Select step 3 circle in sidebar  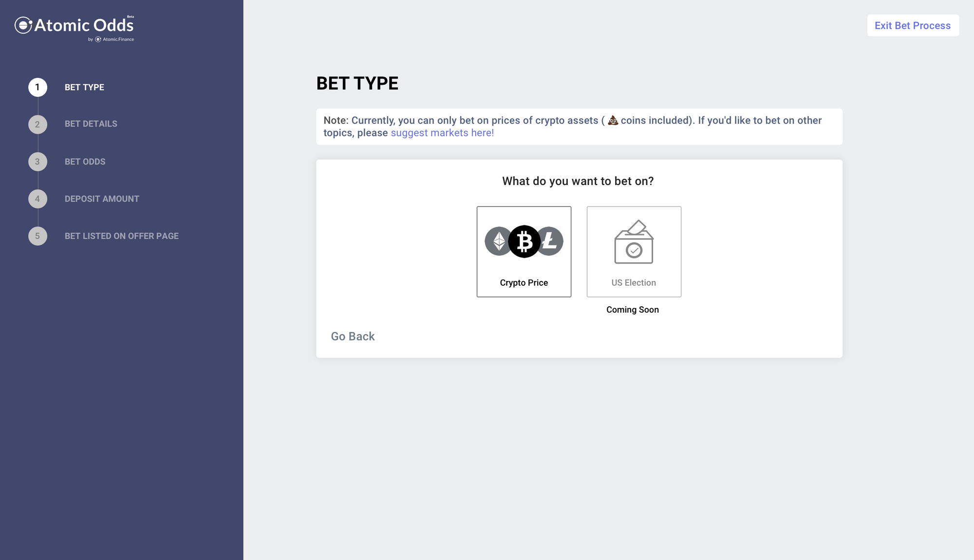tap(37, 162)
